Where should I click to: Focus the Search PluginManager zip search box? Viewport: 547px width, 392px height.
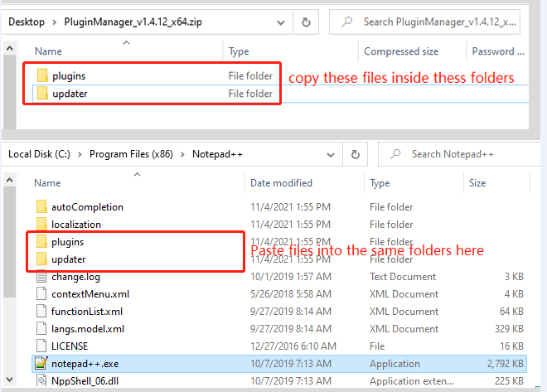pos(435,22)
